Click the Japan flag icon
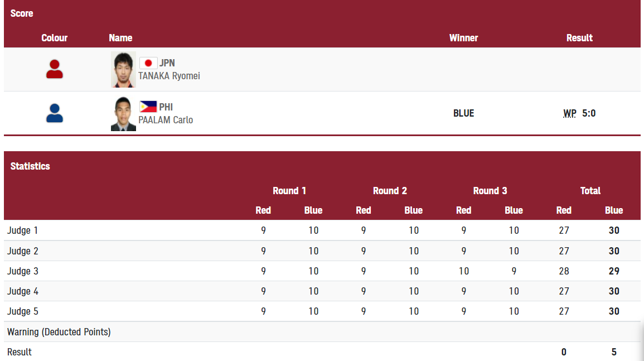 (148, 63)
